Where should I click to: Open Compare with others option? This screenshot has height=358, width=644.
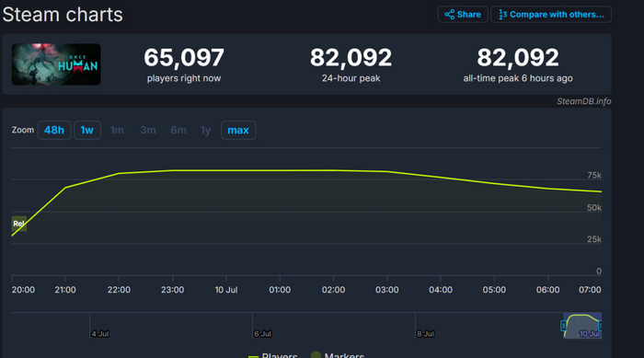coord(551,15)
